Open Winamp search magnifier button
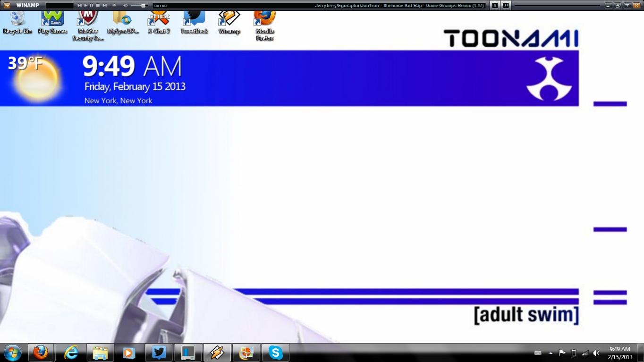The width and height of the screenshot is (644, 362). [506, 5]
